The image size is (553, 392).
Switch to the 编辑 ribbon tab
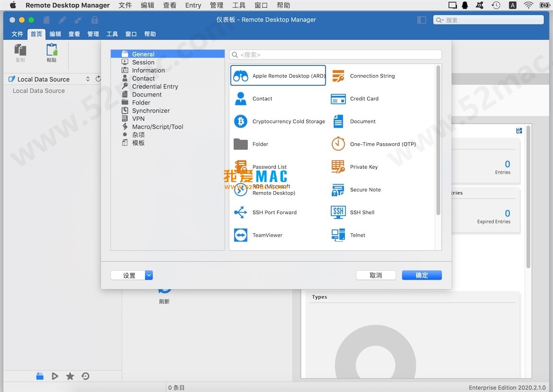(55, 34)
